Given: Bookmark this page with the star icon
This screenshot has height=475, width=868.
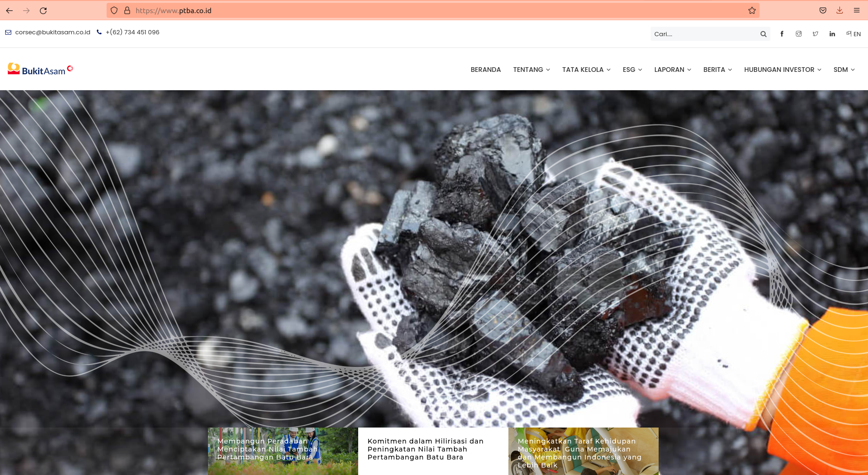Looking at the screenshot, I should click(752, 10).
